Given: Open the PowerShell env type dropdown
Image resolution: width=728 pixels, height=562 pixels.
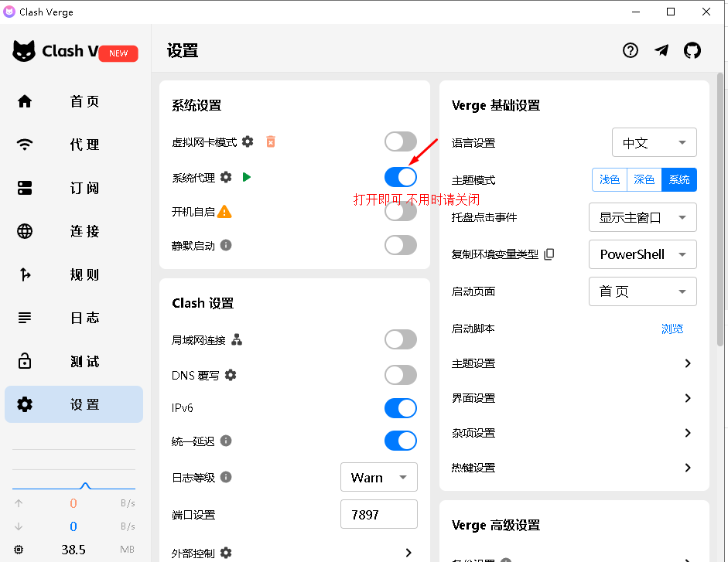Looking at the screenshot, I should pyautogui.click(x=643, y=254).
